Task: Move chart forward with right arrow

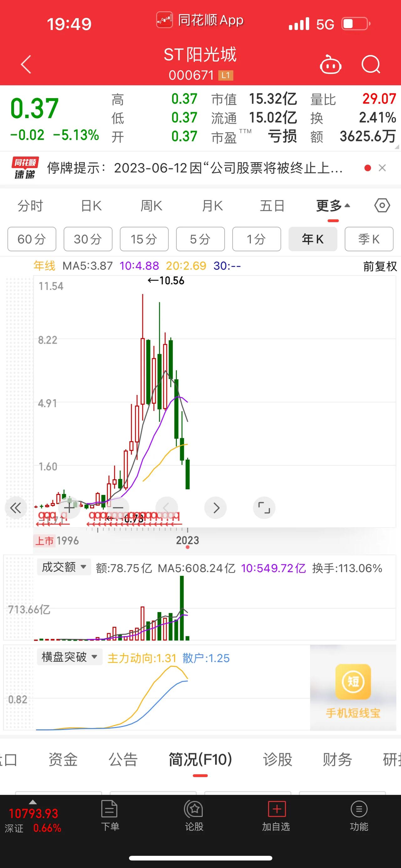Action: tap(216, 508)
